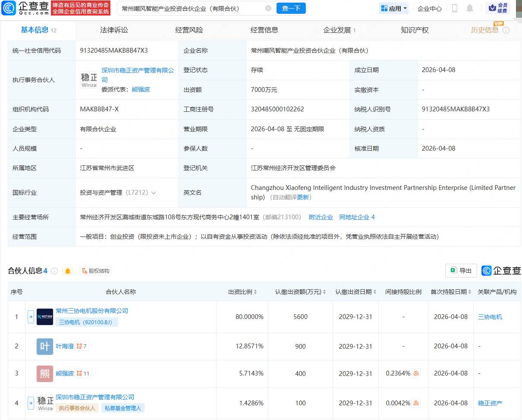The width and height of the screenshot is (522, 420).
Task: Click the relation icon 11 beside 熊强波
Action: (83, 373)
